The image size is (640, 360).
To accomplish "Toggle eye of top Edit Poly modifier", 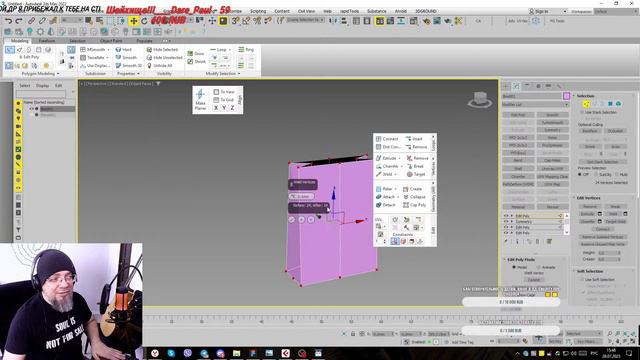I will coord(506,216).
